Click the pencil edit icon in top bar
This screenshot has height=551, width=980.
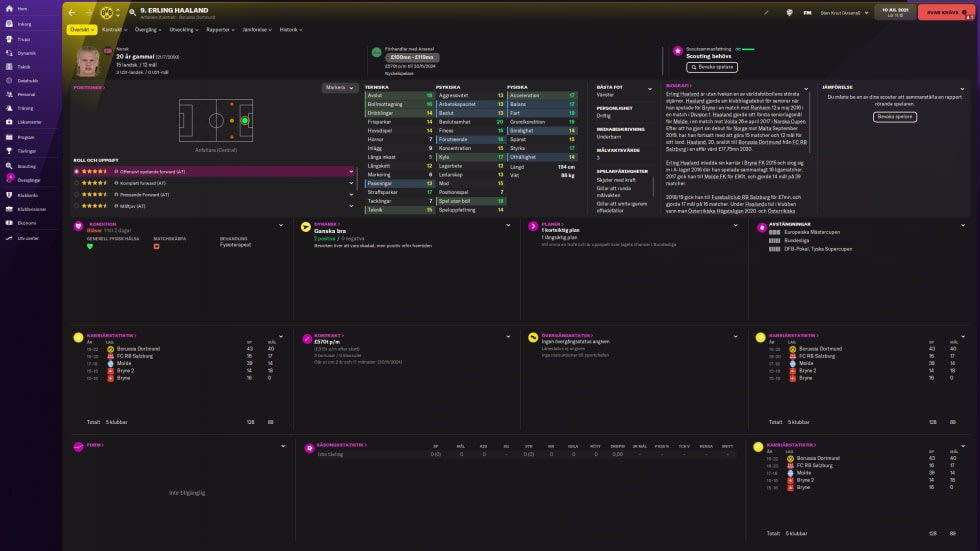(766, 12)
